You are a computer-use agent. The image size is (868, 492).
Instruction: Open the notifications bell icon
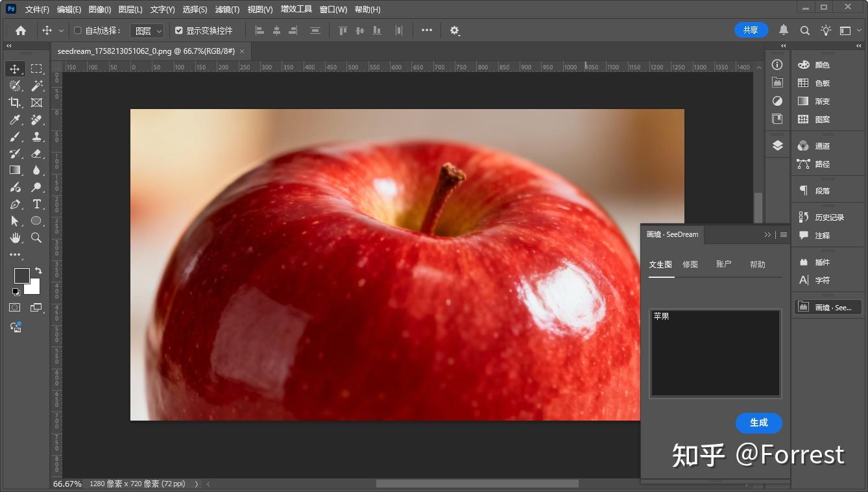(x=784, y=30)
